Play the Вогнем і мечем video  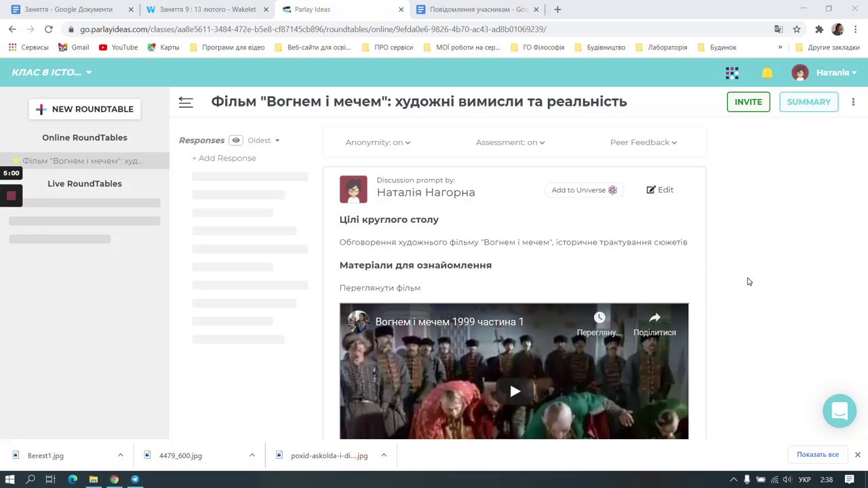[x=515, y=391]
